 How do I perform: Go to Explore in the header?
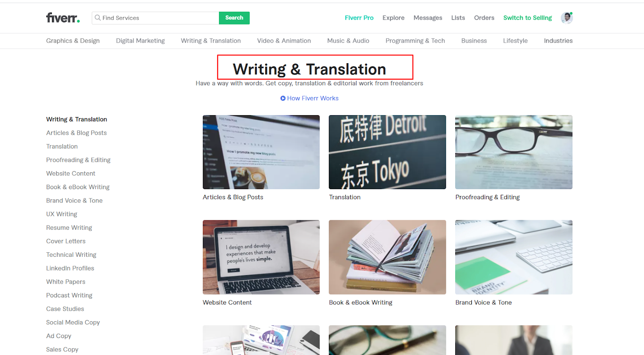coord(393,18)
